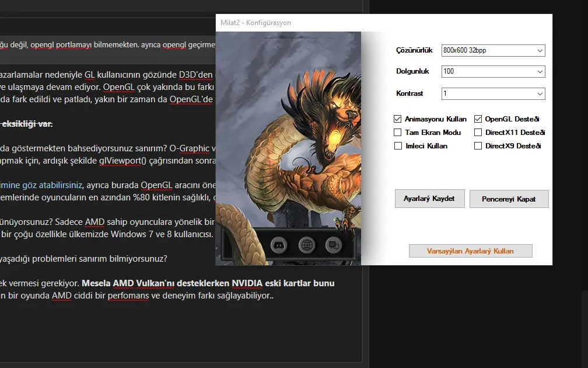The height and width of the screenshot is (368, 588).
Task: Enable Tam Ekran Modu checkbox
Action: click(x=398, y=133)
